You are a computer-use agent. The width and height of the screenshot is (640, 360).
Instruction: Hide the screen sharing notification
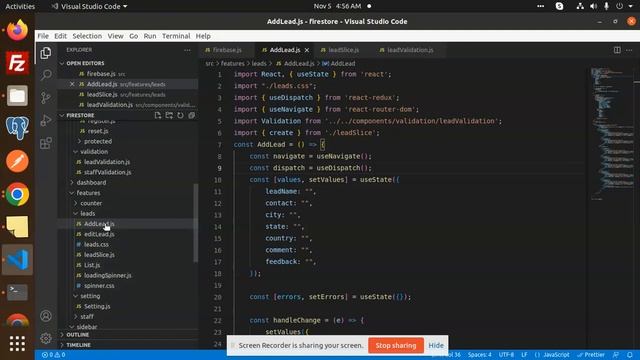click(436, 345)
